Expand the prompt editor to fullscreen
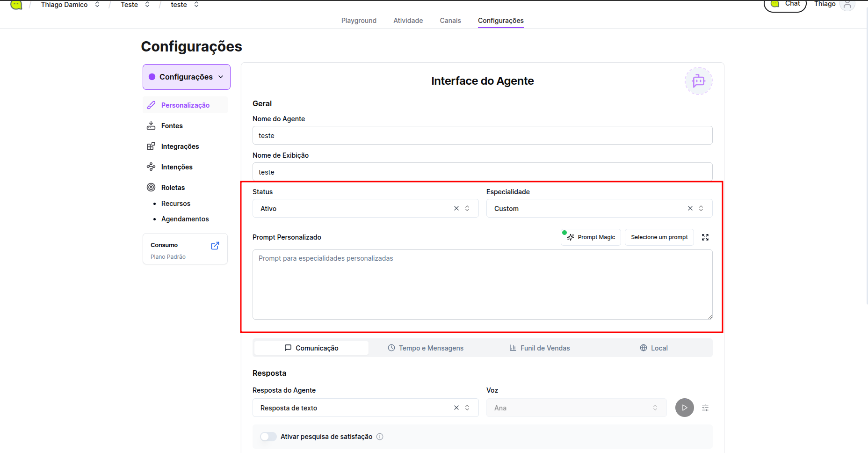 click(705, 237)
